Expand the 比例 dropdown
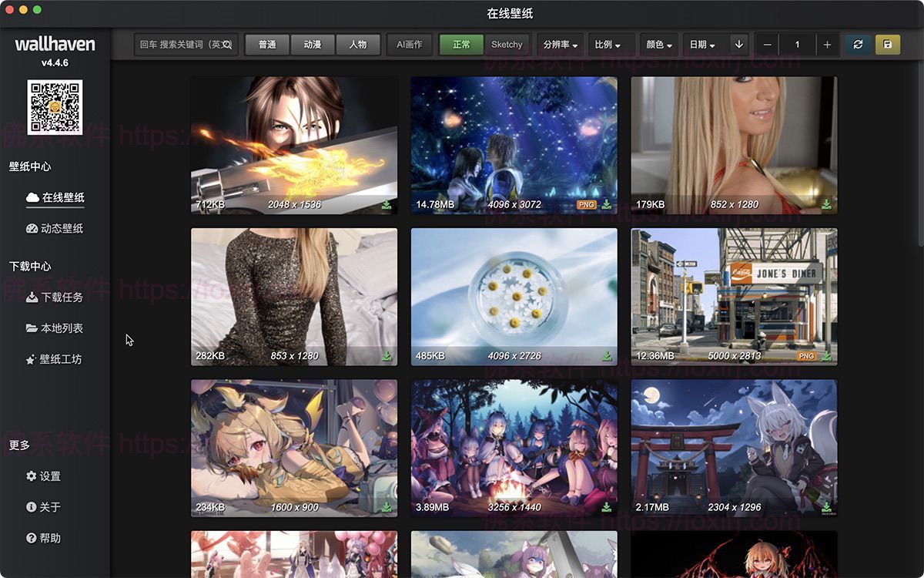This screenshot has width=924, height=578. pos(611,45)
